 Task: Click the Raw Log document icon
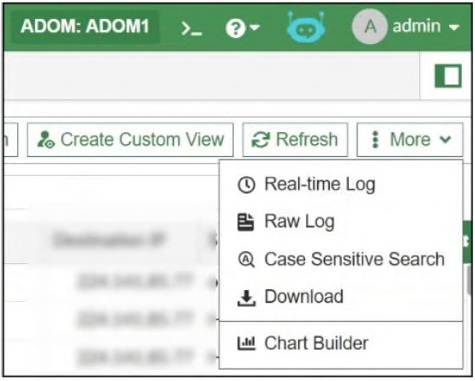[x=246, y=222]
